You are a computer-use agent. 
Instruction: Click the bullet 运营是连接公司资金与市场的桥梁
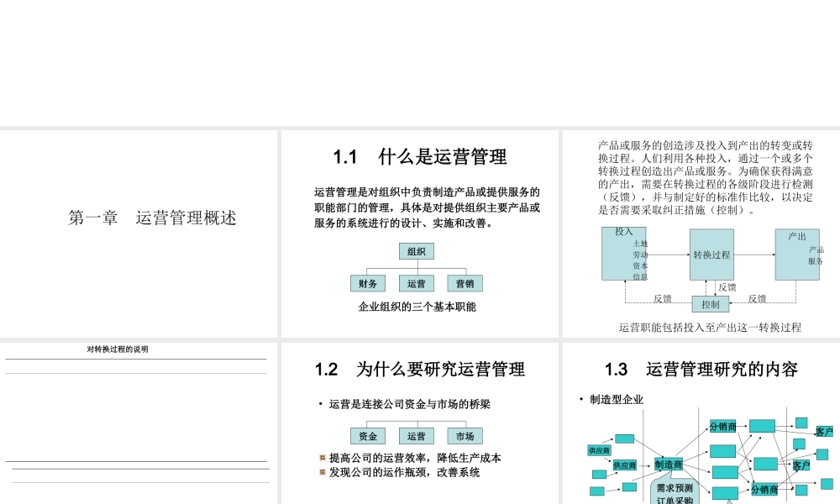coord(410,404)
